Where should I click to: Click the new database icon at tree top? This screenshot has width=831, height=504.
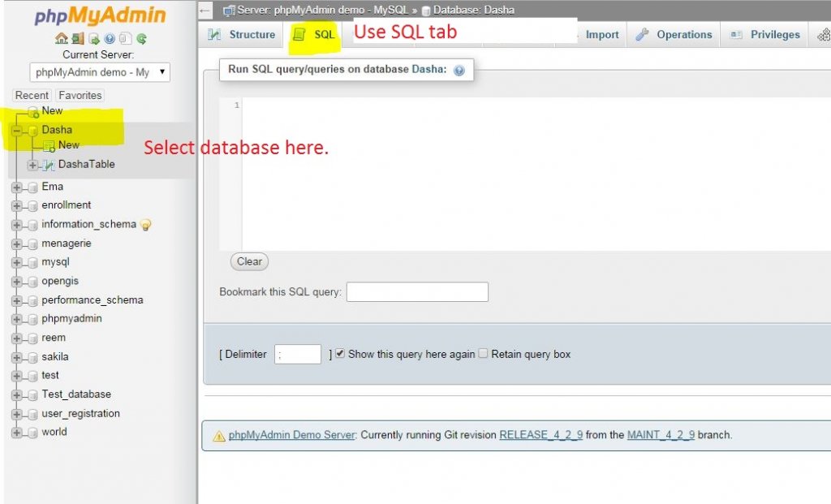(x=32, y=111)
